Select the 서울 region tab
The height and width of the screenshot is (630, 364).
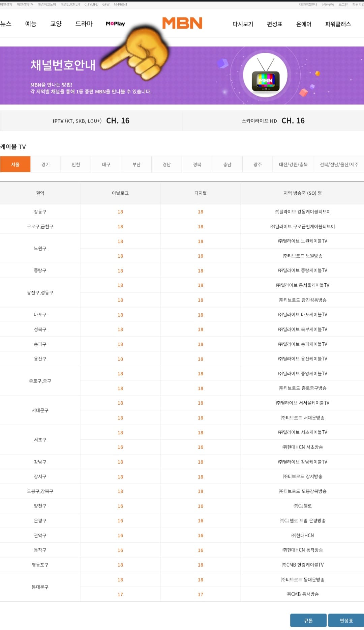[x=15, y=164]
